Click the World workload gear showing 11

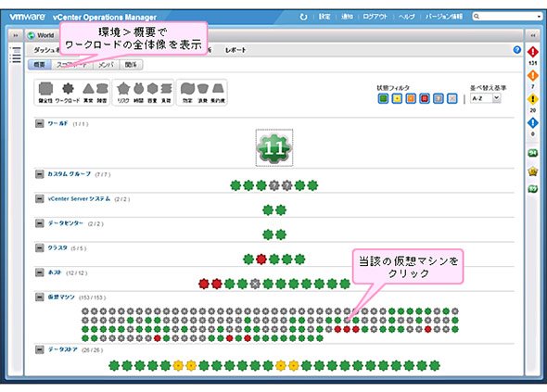pos(274,147)
